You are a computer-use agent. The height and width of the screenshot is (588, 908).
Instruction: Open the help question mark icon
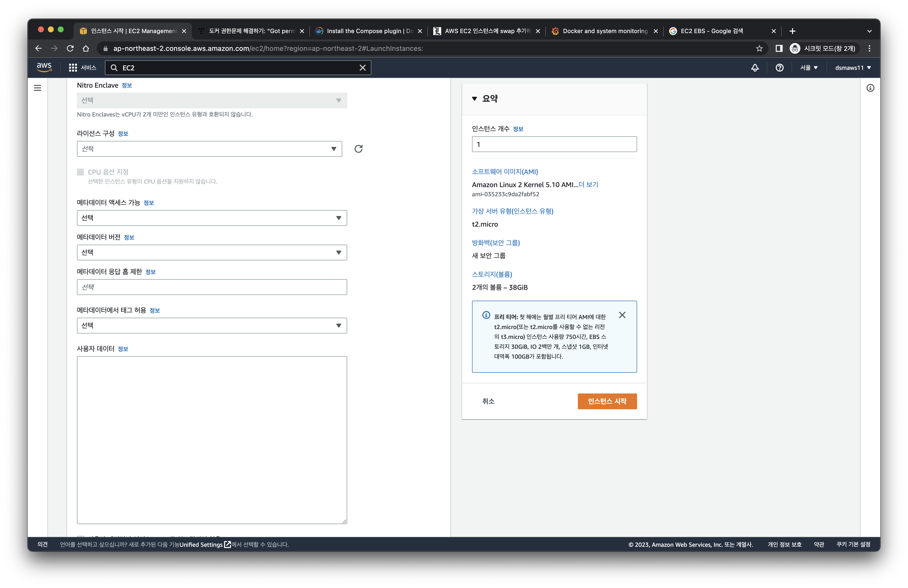pyautogui.click(x=779, y=68)
